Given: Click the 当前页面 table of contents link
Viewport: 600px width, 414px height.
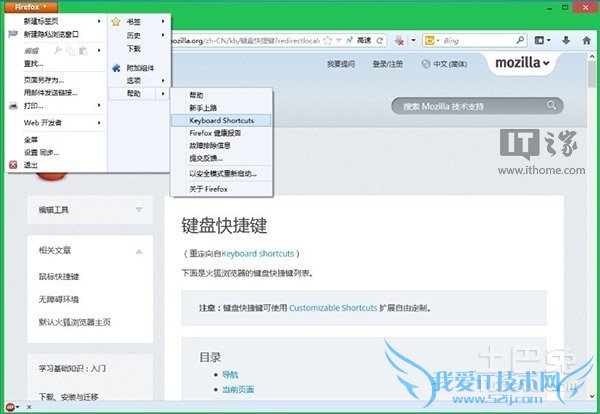Looking at the screenshot, I should [x=238, y=389].
